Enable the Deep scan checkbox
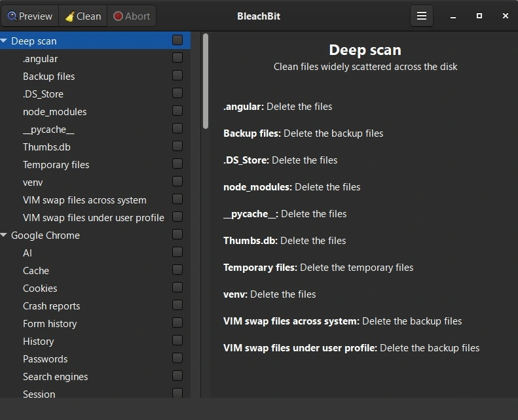Viewport: 518px width, 420px height. 177,40
